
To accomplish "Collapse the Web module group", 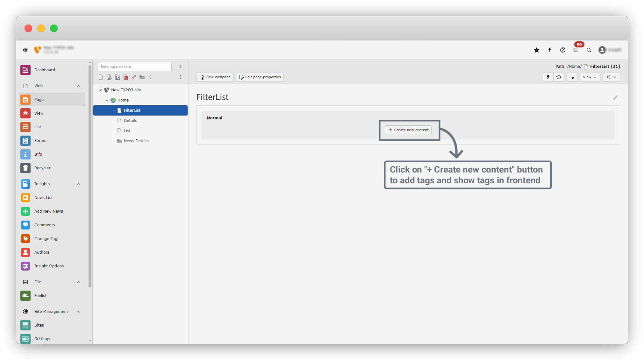I will (78, 86).
